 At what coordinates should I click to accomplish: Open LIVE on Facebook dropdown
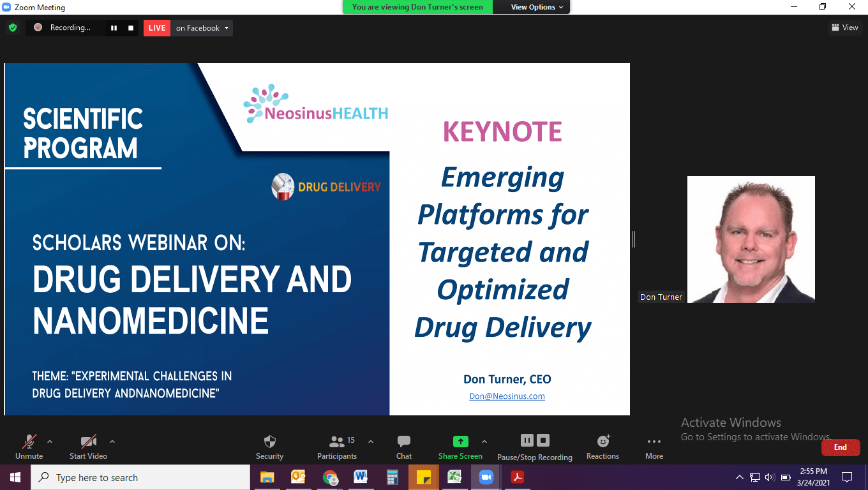202,28
